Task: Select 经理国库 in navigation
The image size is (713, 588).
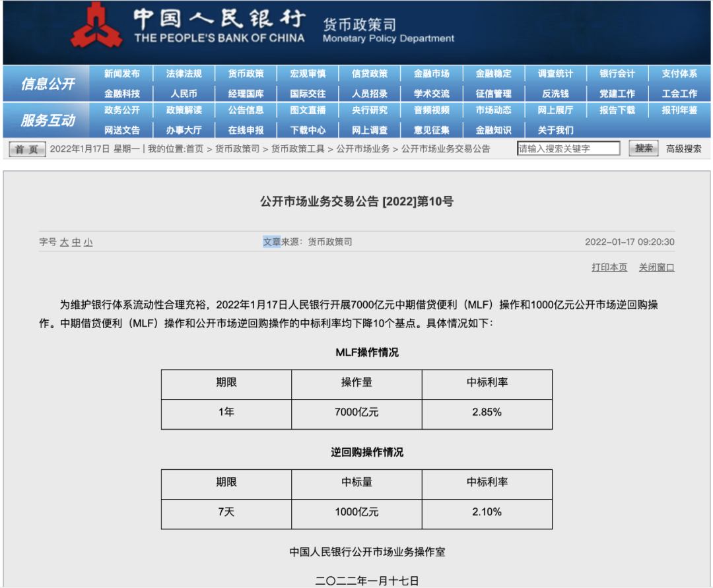Action: click(x=246, y=94)
